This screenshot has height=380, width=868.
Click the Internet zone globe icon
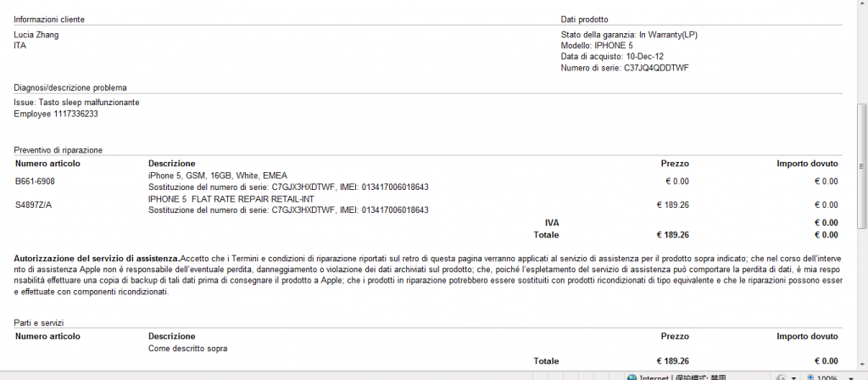click(x=632, y=377)
